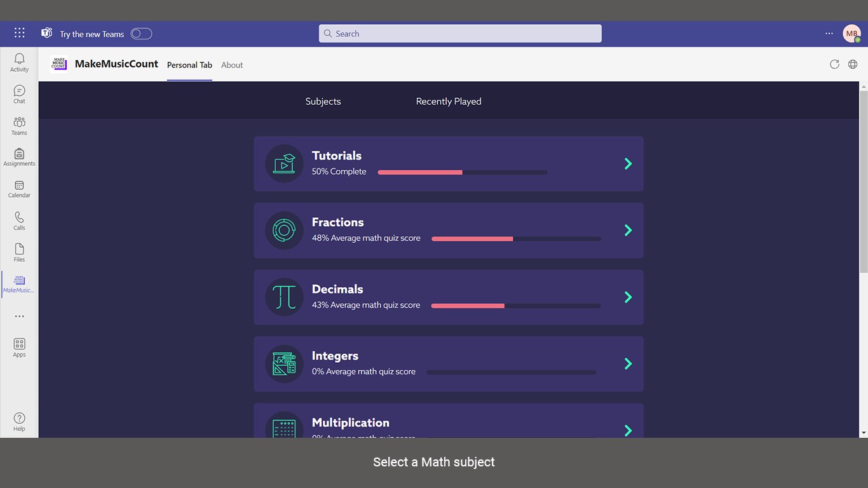Expand Integers with its chevron arrow
This screenshot has height=488, width=868.
[x=628, y=363]
